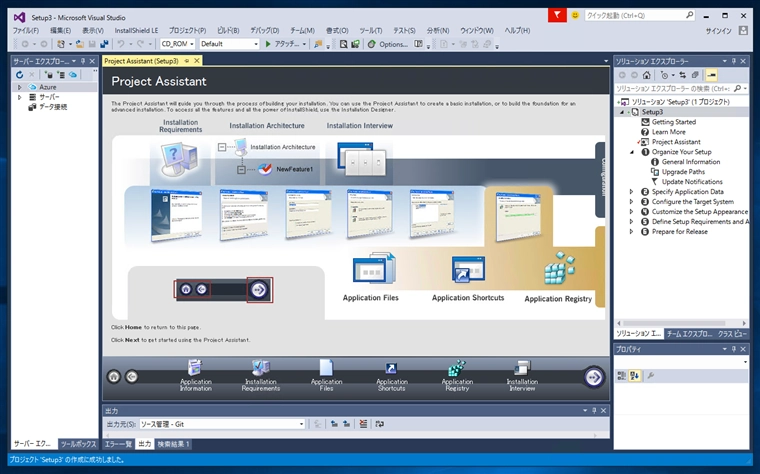760x474 pixels.
Task: Click the feedback smiley icon
Action: coord(575,16)
